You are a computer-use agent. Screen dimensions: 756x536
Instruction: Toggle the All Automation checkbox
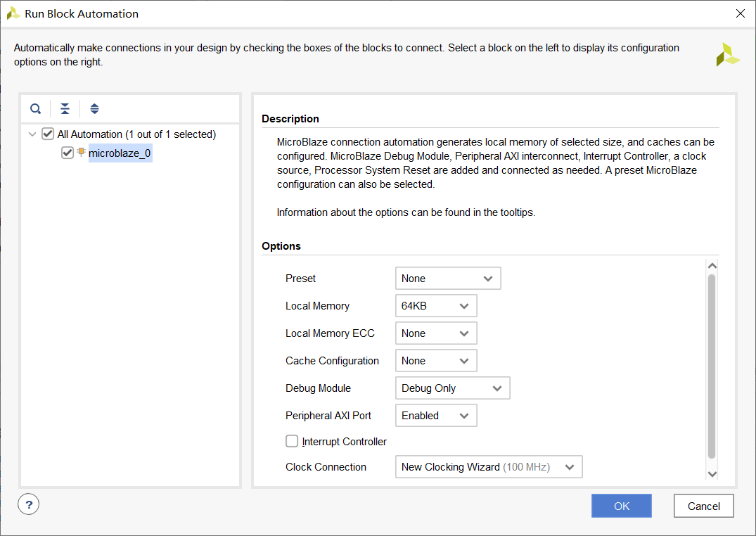point(48,134)
